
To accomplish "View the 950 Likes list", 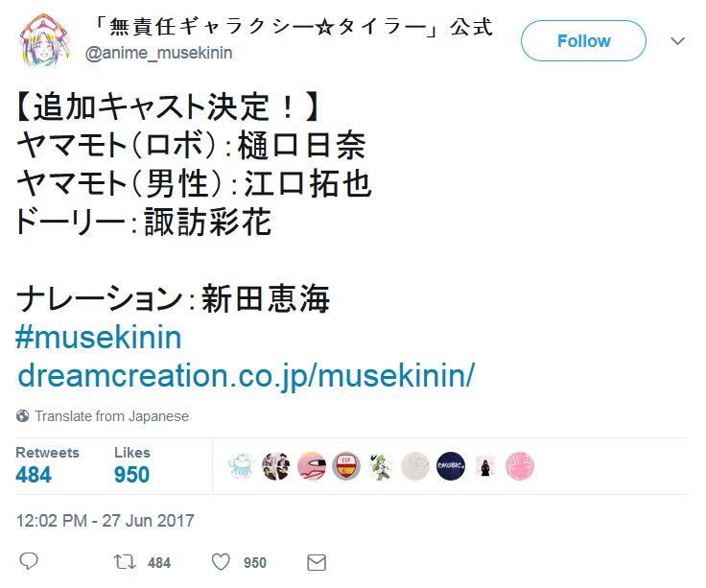I will (x=132, y=465).
